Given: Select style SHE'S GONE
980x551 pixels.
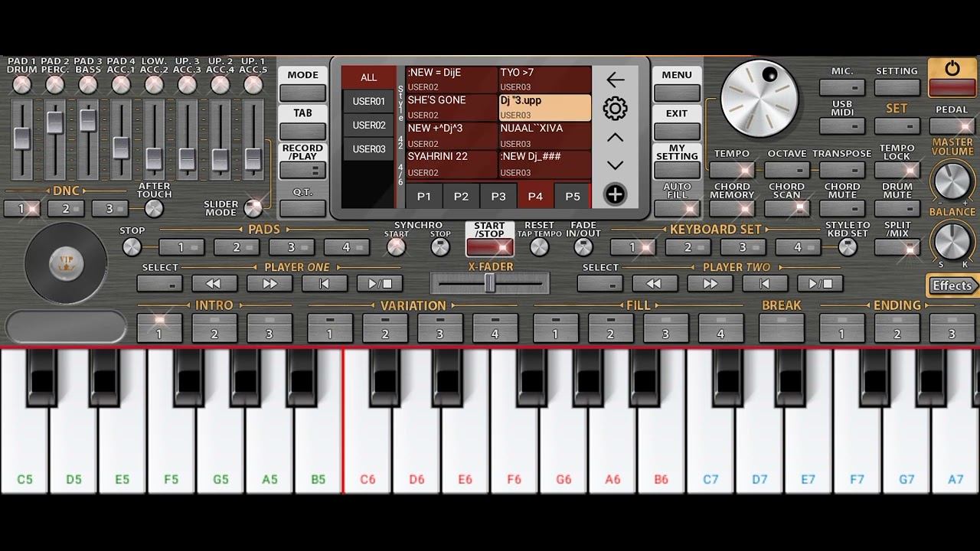Looking at the screenshot, I should 452,108.
